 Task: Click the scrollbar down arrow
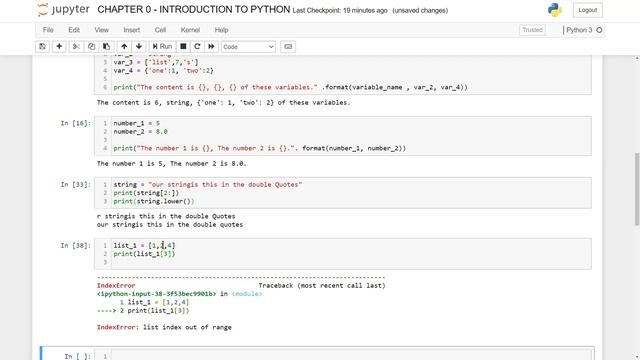637,357
